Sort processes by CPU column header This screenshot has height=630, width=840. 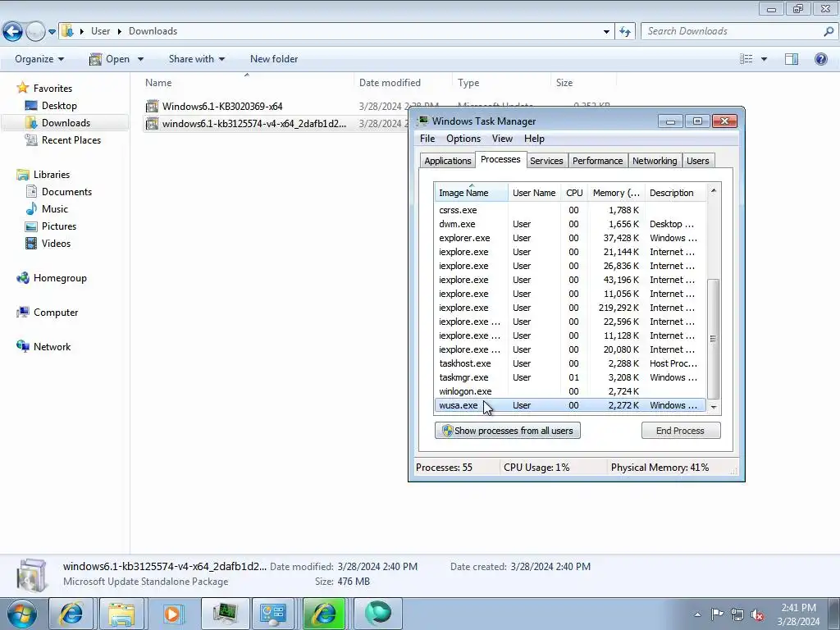[574, 192]
